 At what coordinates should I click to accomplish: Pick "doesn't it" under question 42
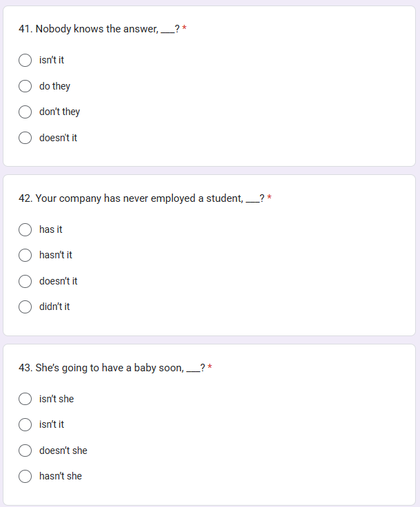[x=25, y=281]
